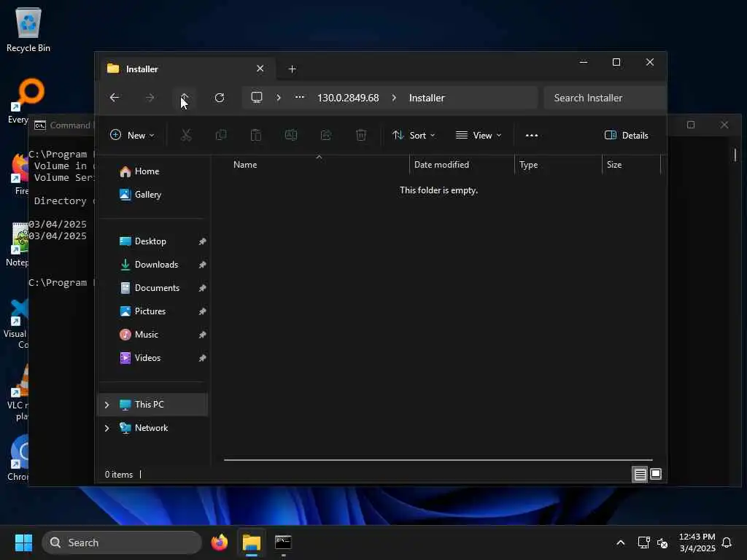Switch to large thumbnails view icon
This screenshot has width=747, height=560.
tap(656, 474)
